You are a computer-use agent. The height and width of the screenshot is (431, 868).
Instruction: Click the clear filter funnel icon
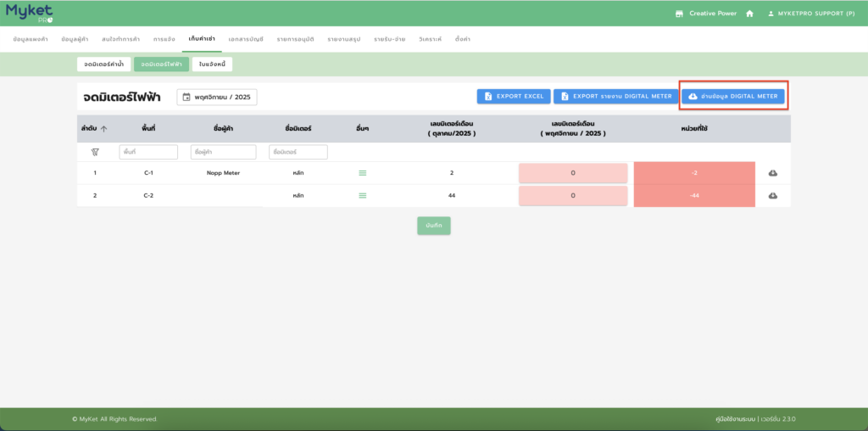[95, 152]
